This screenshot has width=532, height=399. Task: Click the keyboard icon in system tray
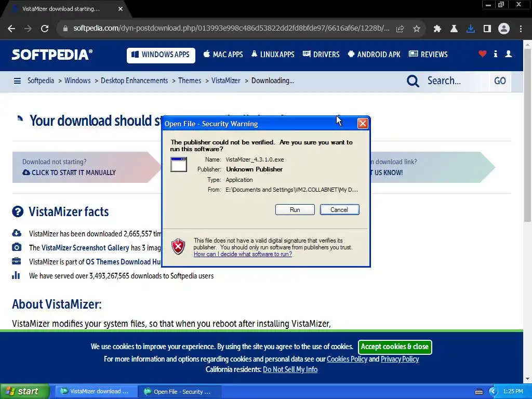pos(479,392)
